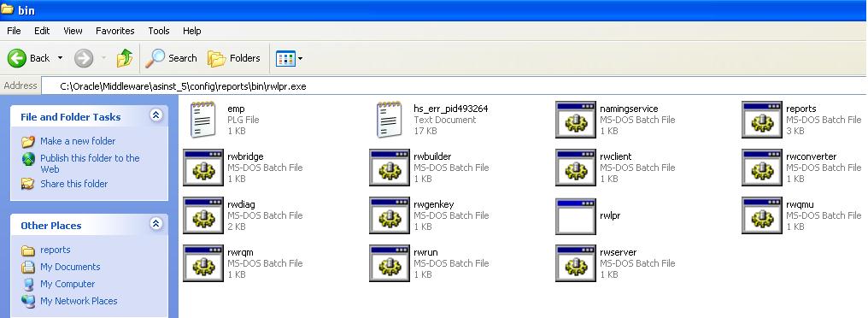Select the rwrun batch file icon
The image size is (868, 318).
(390, 263)
